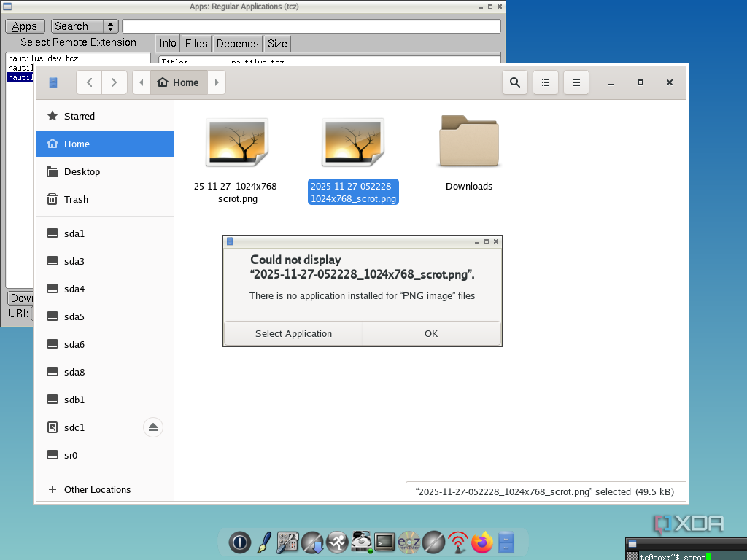Image resolution: width=747 pixels, height=560 pixels.
Task: Click the plain gray sphere dock icon
Action: [433, 542]
